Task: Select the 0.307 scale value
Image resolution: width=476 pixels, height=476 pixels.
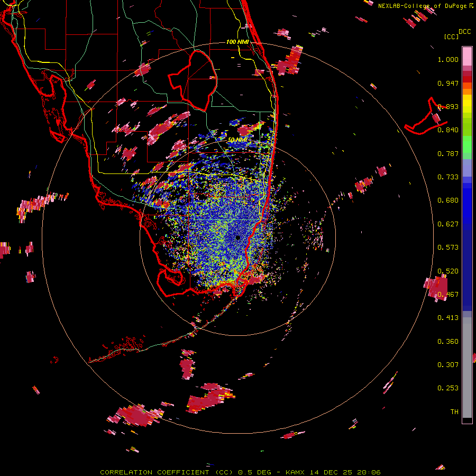Action: click(448, 365)
